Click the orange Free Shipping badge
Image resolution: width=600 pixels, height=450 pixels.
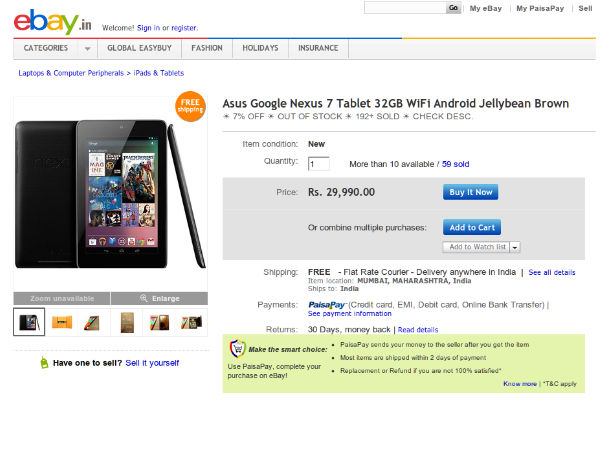click(190, 104)
